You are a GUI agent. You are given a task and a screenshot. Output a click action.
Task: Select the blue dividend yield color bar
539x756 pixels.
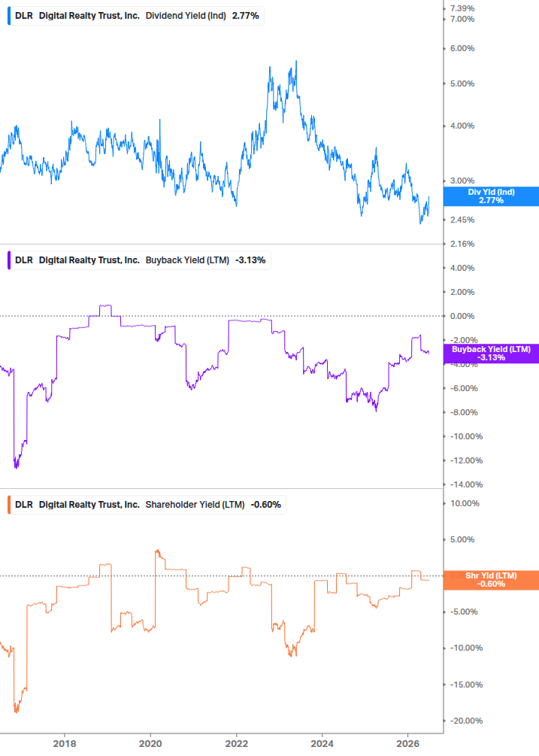click(9, 16)
